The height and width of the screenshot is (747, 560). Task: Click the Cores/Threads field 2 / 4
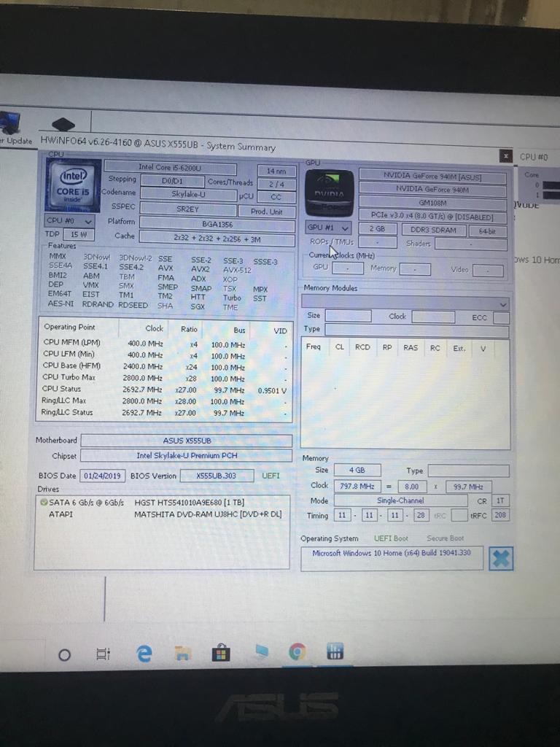tap(276, 184)
